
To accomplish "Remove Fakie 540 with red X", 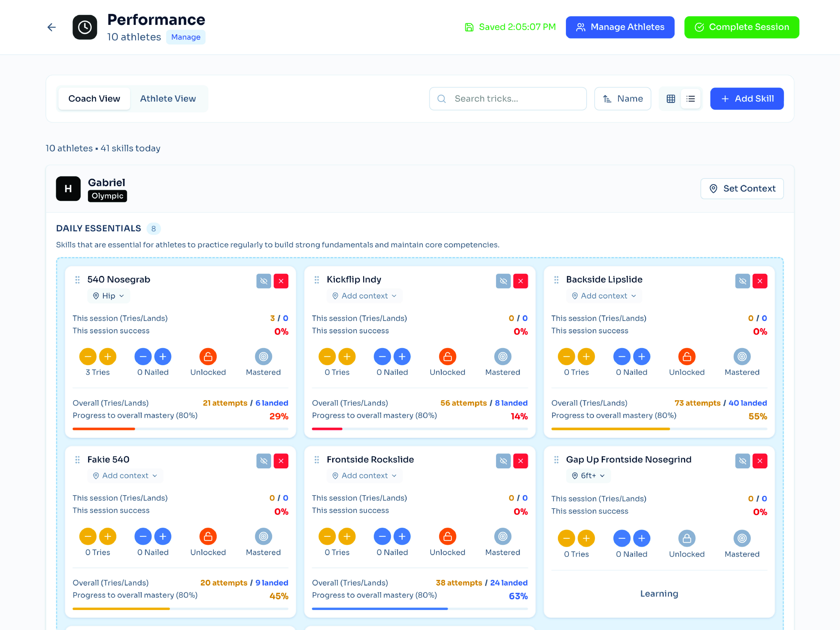I will click(281, 461).
